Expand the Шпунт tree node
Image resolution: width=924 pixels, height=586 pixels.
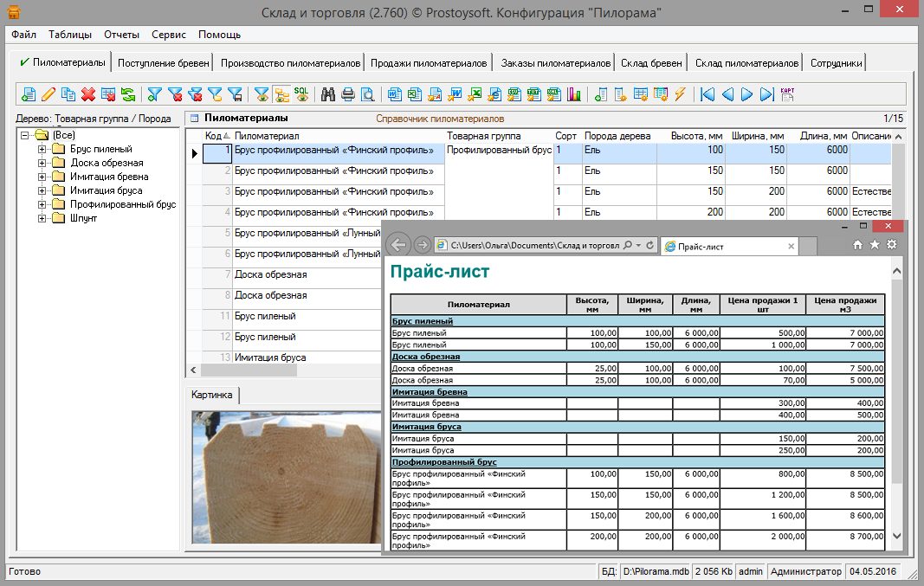pyautogui.click(x=42, y=218)
